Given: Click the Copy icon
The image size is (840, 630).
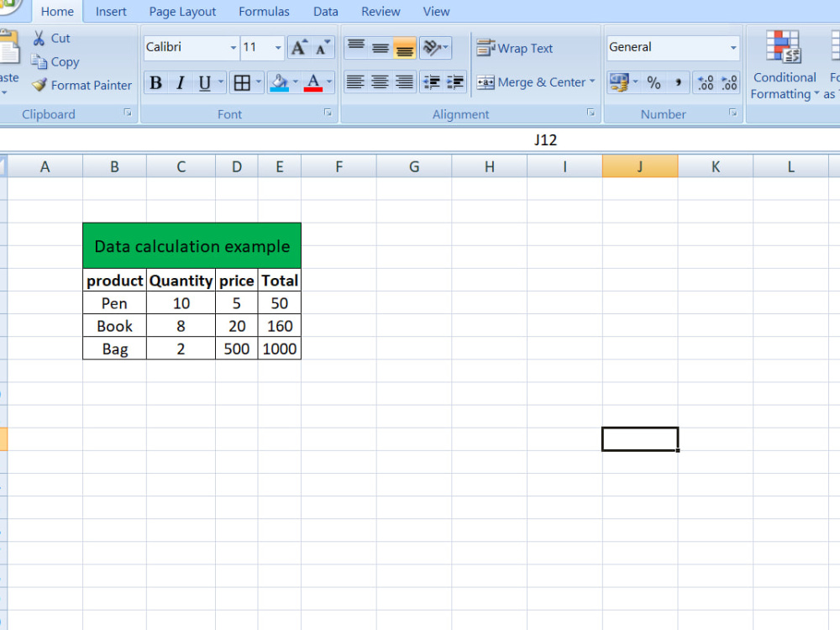Looking at the screenshot, I should tap(39, 61).
